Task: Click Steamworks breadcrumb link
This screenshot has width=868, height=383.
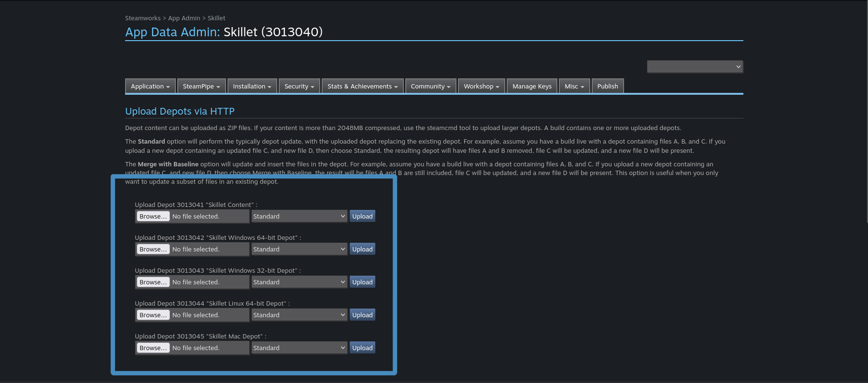Action: (142, 18)
